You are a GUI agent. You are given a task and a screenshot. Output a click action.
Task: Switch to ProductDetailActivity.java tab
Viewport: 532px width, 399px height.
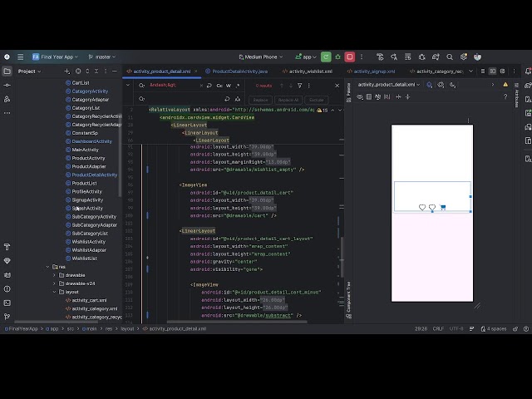pyautogui.click(x=236, y=71)
